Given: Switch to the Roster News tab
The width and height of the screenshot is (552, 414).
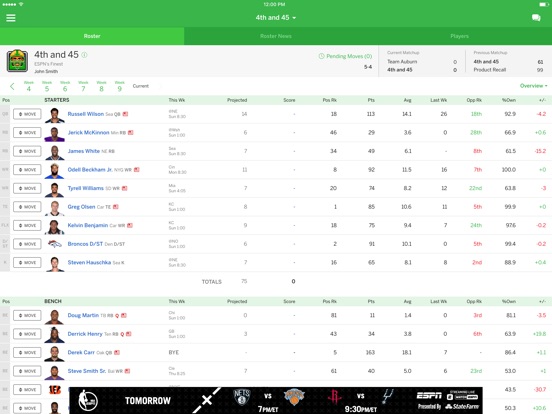Looking at the screenshot, I should [276, 36].
